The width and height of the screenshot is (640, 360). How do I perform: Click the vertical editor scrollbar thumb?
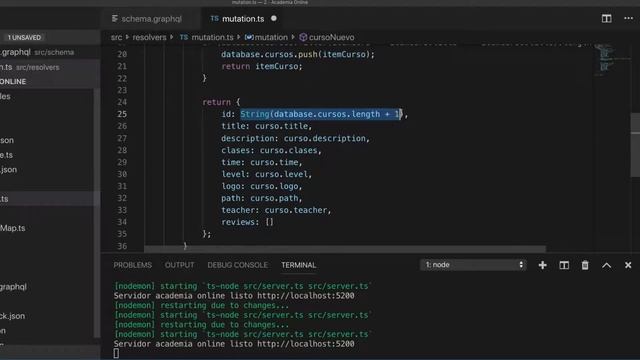[635, 145]
